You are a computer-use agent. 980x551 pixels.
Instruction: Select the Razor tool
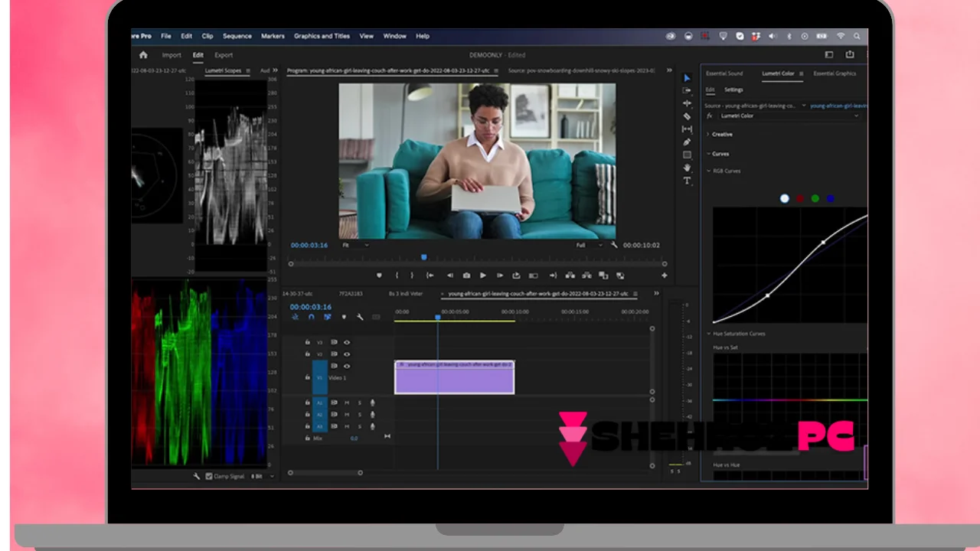click(x=687, y=116)
